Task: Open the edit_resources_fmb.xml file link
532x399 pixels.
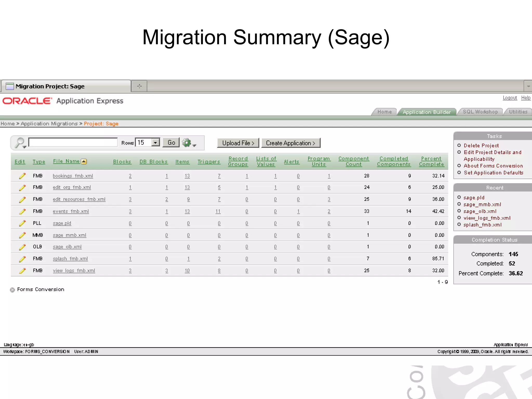Action: [79, 199]
